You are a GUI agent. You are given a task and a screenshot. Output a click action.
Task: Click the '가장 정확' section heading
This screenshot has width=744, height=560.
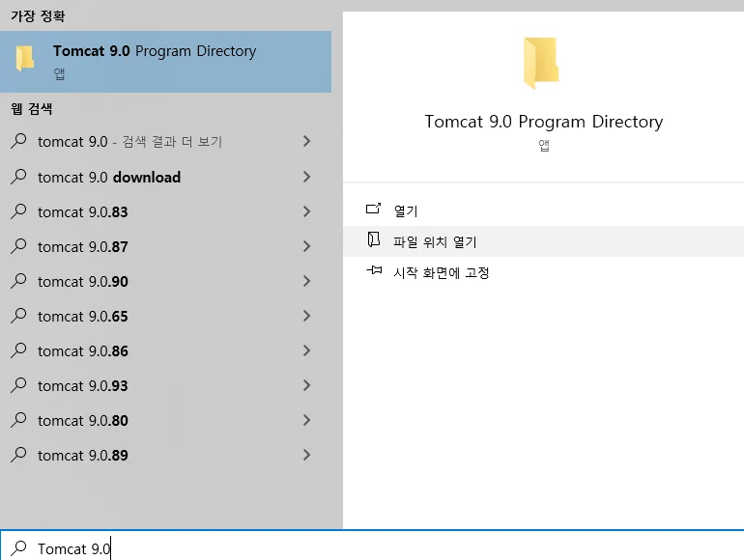pos(38,16)
